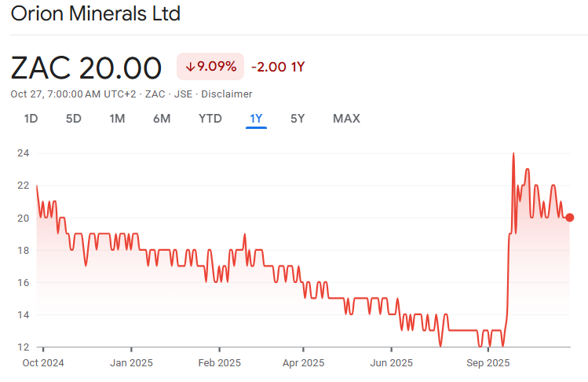
Task: Choose the 1M chart range
Action: pyautogui.click(x=117, y=119)
